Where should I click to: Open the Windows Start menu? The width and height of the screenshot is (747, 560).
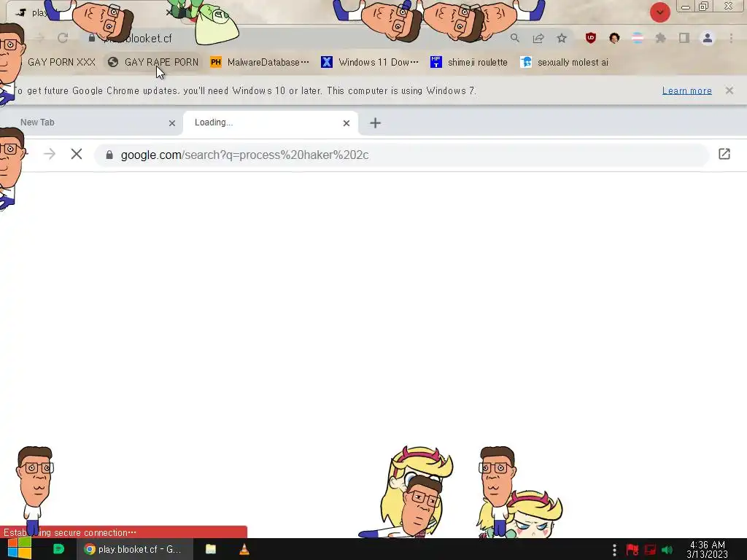tap(20, 549)
